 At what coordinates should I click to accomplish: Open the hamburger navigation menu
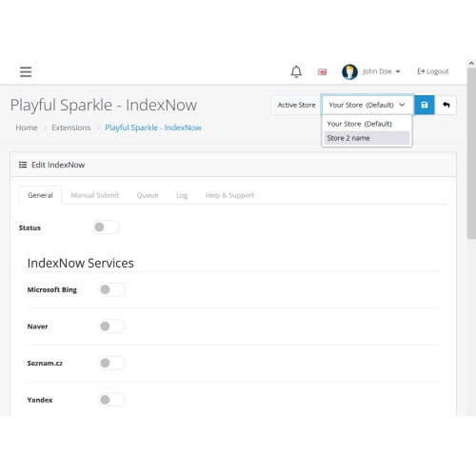[26, 71]
